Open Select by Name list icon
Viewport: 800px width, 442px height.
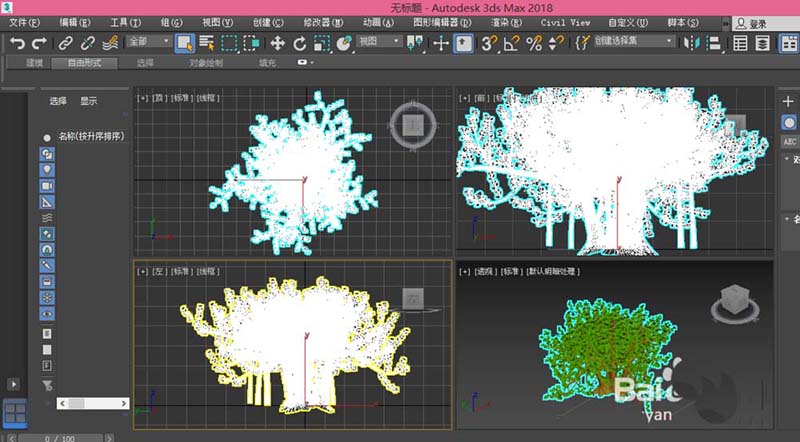pos(207,43)
